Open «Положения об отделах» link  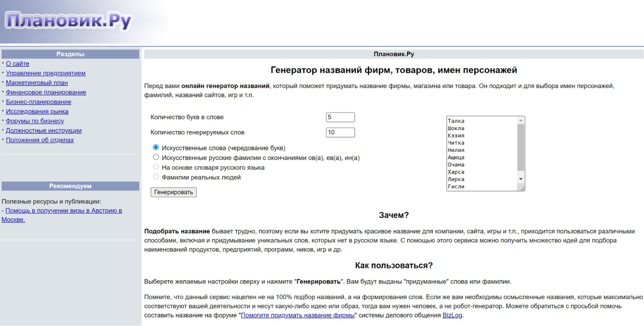(x=40, y=140)
